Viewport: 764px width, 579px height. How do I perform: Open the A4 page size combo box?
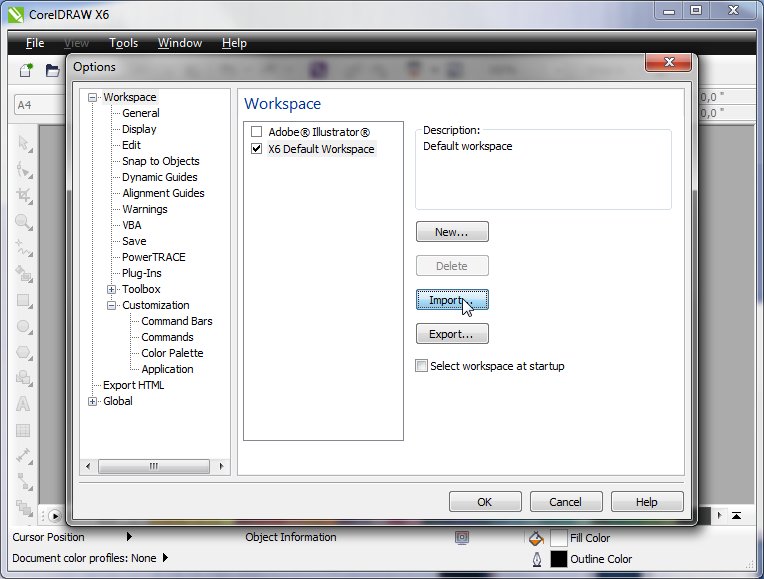coord(39,105)
